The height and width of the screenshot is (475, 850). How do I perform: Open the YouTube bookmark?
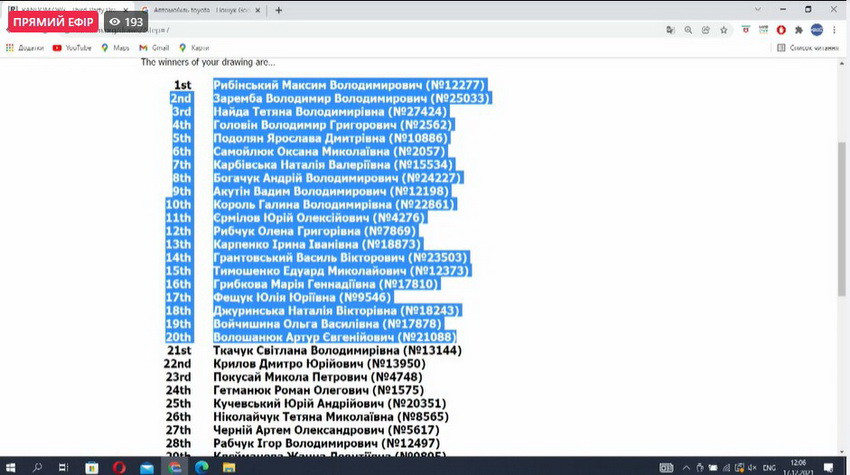click(x=72, y=47)
